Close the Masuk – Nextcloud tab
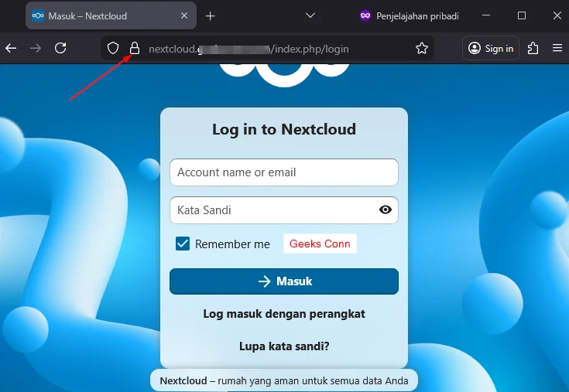The image size is (569, 392). point(184,15)
